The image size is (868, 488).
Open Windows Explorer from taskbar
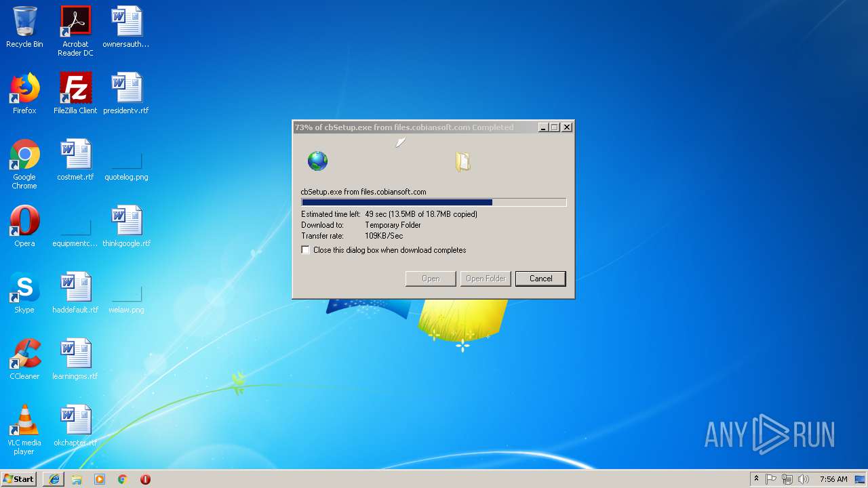point(77,479)
